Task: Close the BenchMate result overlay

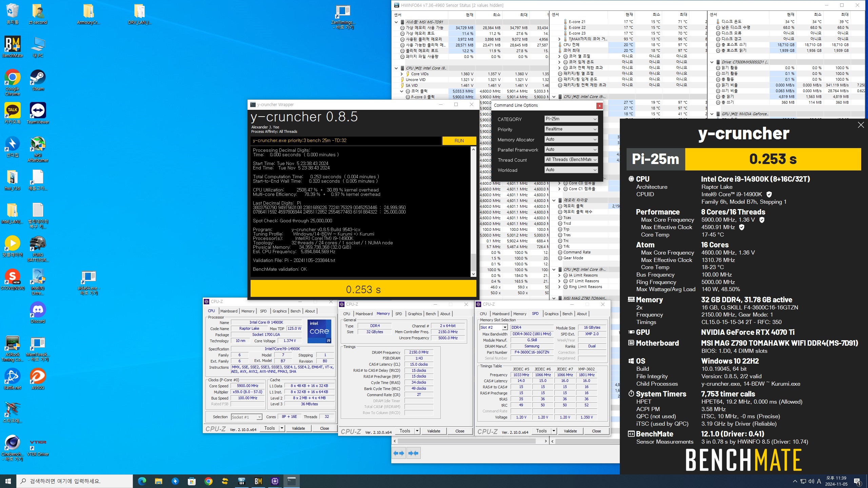Action: point(861,125)
